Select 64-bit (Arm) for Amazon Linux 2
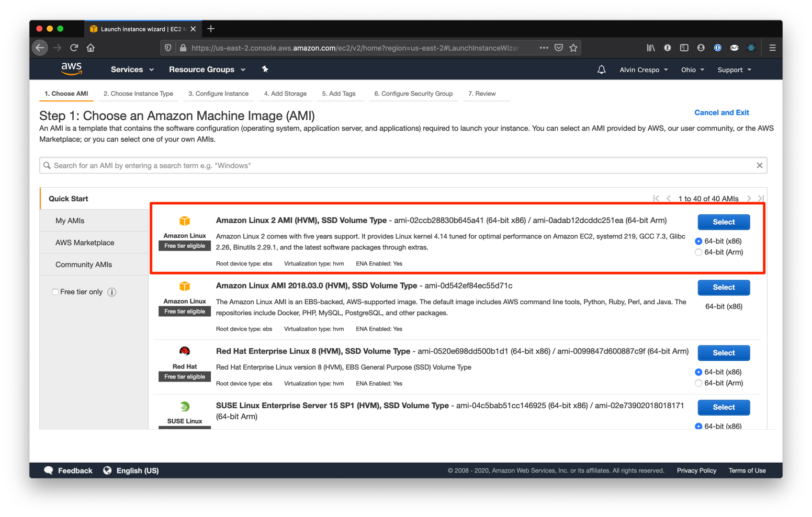 coord(698,252)
